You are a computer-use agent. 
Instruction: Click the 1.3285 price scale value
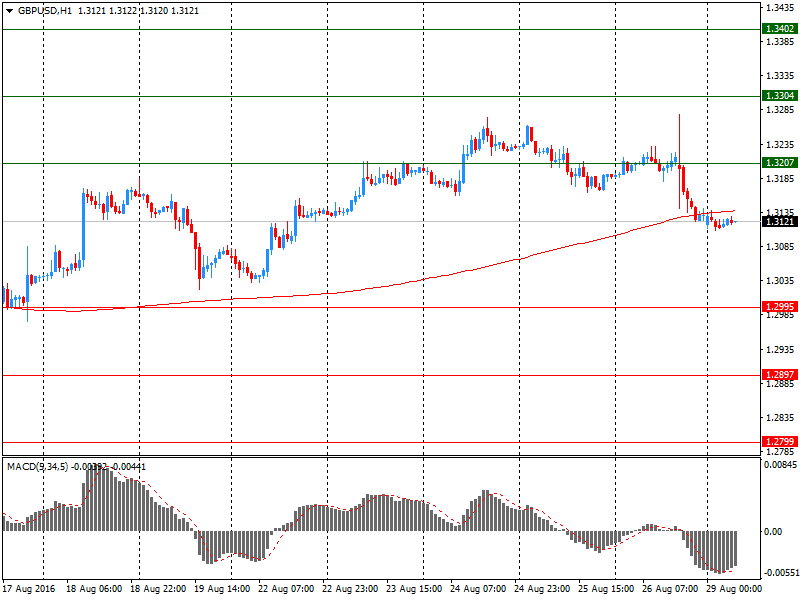pyautogui.click(x=780, y=110)
